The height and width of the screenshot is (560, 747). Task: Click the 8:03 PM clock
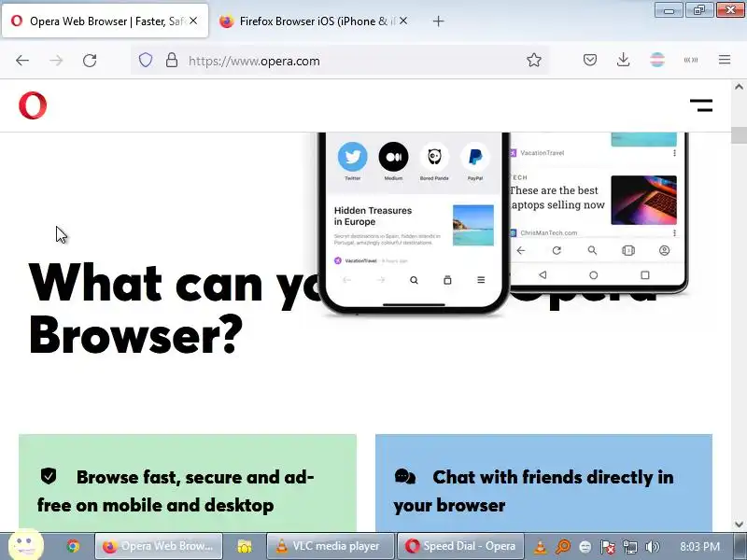(699, 547)
